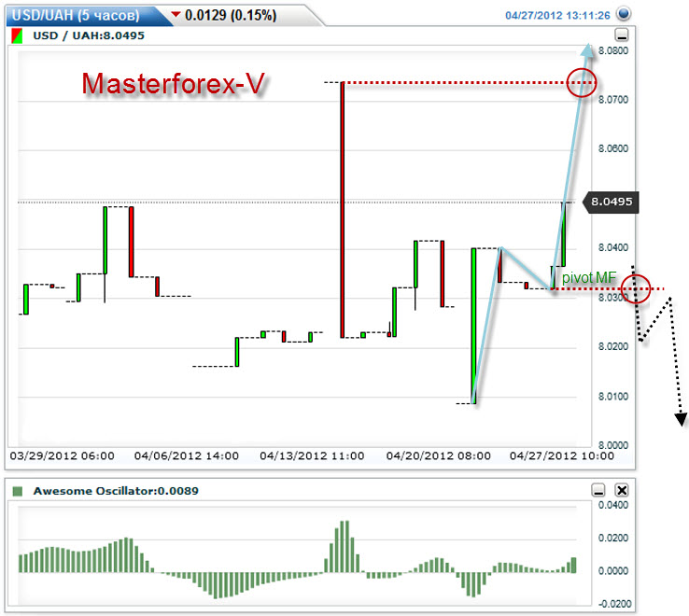Click the current price label 8.0495
Screen dimensions: 689x616
611,202
